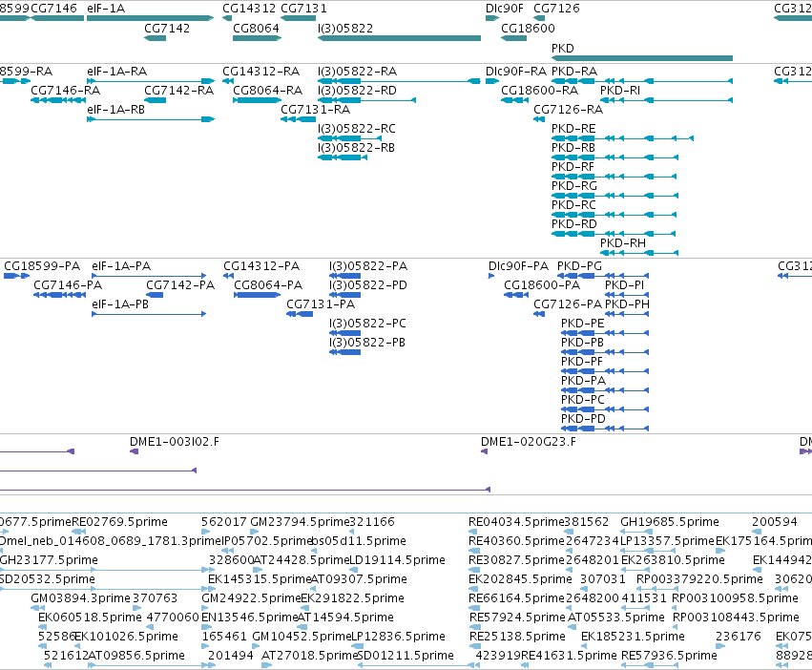Screen dimensions: 812x670
Task: Click transcript CG18600-RA
Action: (540, 90)
